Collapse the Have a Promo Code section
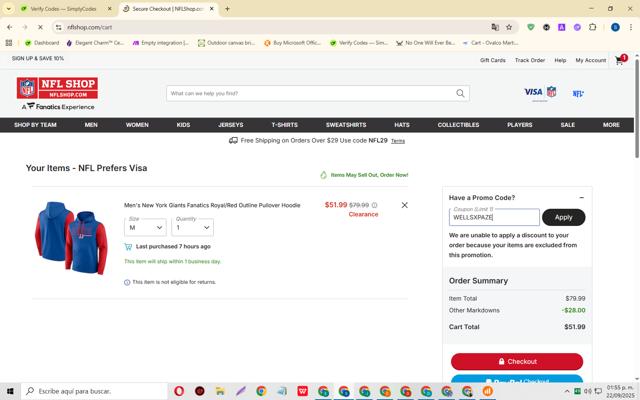The height and width of the screenshot is (400, 640). [x=582, y=198]
